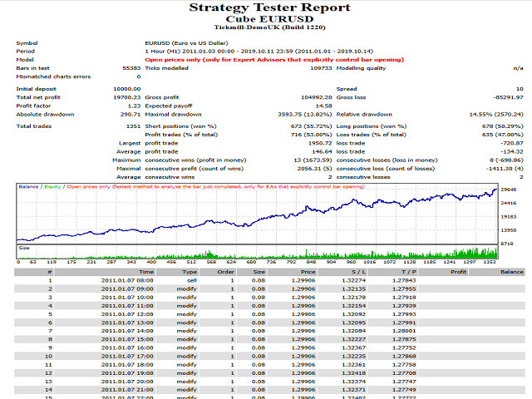The width and height of the screenshot is (532, 399).
Task: Click the "Cube EURUSD" subtitle
Action: tap(269, 19)
